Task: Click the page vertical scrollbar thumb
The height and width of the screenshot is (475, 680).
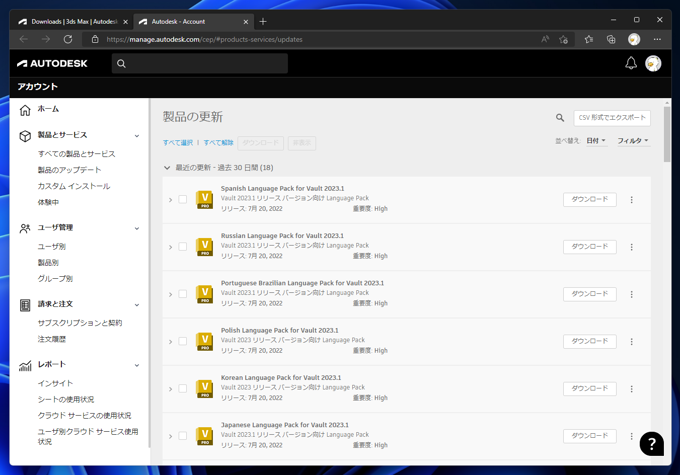Action: (667, 132)
